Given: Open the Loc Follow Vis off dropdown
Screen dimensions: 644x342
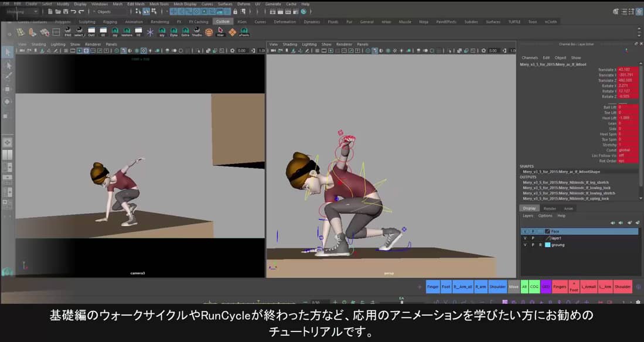Looking at the screenshot, I should pos(628,156).
